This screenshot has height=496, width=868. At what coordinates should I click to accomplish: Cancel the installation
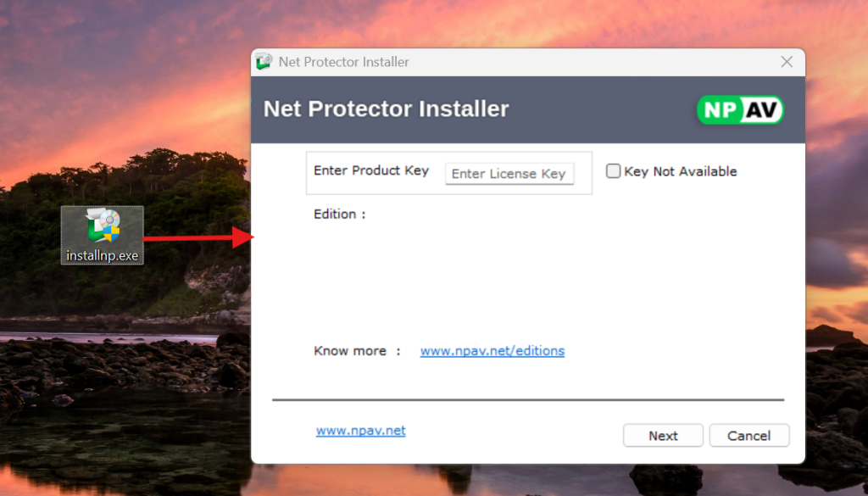point(748,436)
